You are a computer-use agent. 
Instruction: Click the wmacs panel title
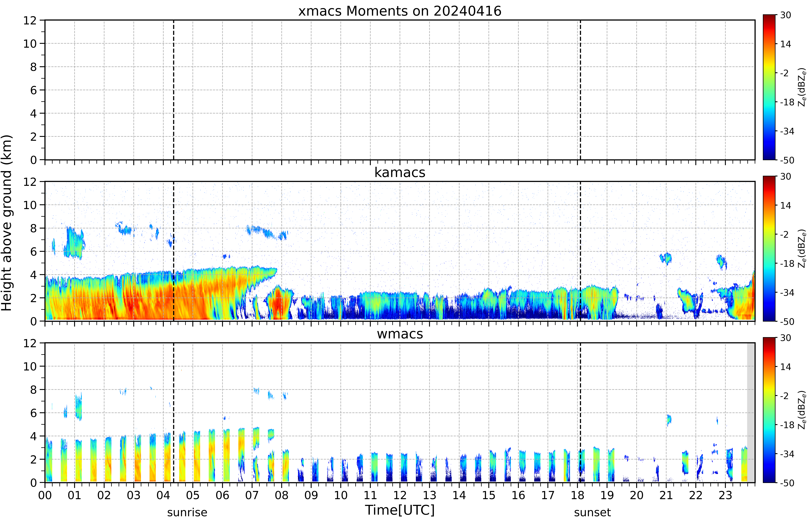(400, 334)
